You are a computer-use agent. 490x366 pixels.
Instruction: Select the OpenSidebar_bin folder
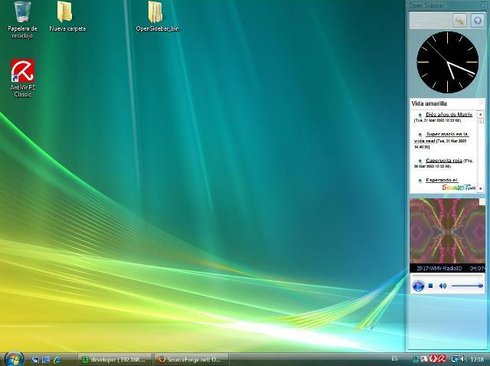coord(157,17)
